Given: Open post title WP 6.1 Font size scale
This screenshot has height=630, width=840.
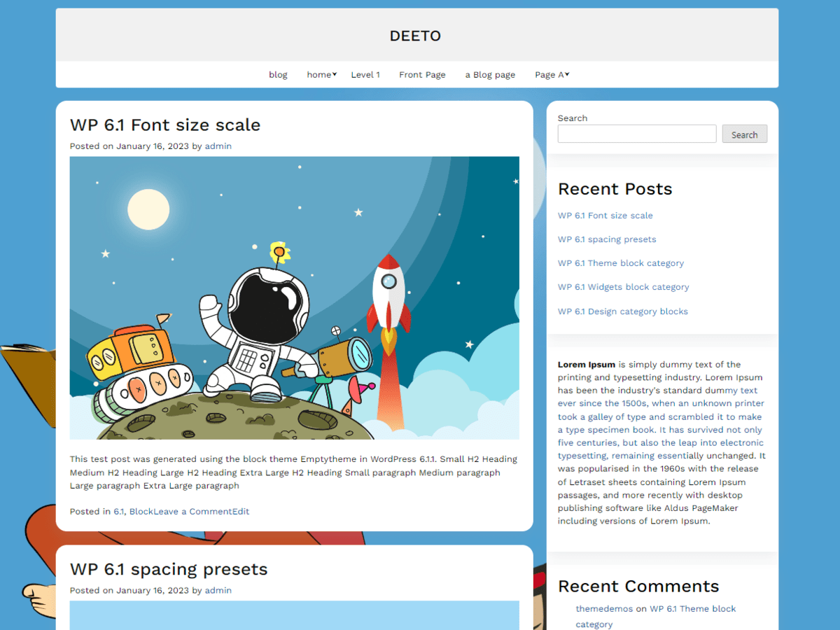Looking at the screenshot, I should click(x=165, y=125).
